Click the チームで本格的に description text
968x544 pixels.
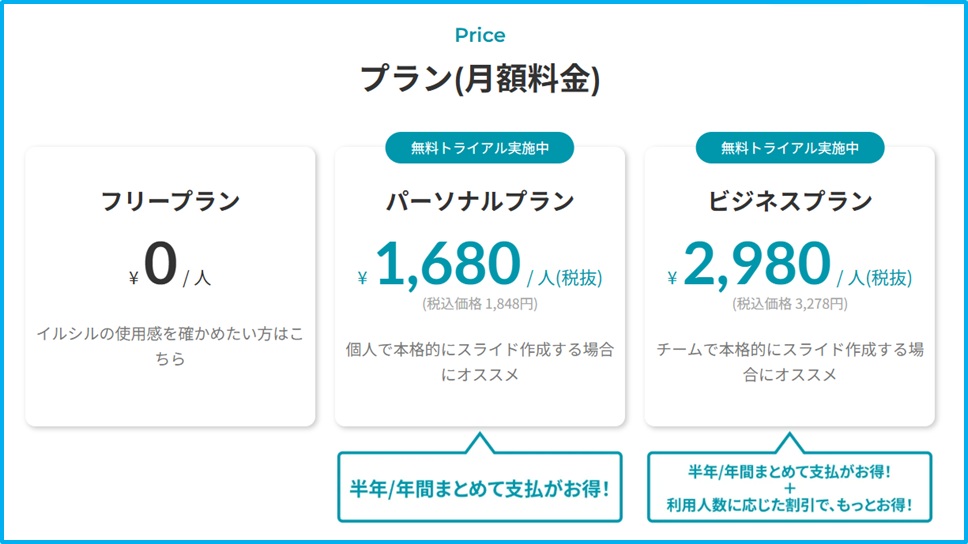pyautogui.click(x=790, y=362)
